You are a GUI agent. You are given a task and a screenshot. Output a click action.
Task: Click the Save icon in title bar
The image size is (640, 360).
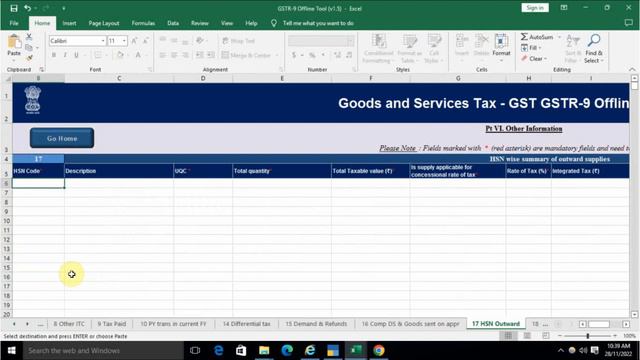(x=14, y=8)
